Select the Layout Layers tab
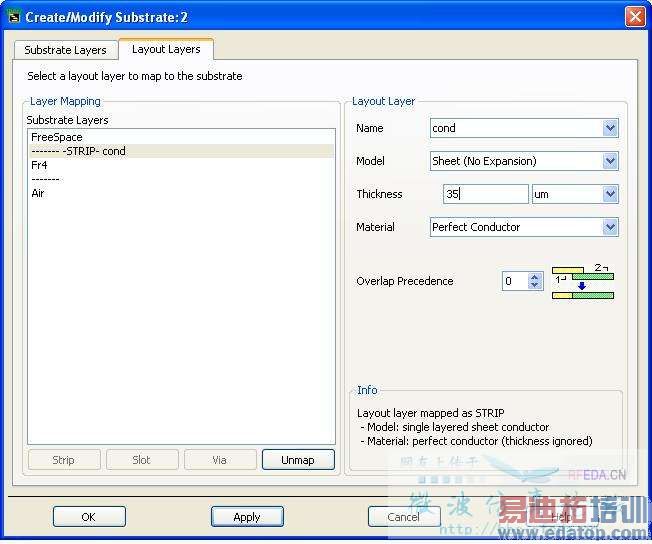 pyautogui.click(x=166, y=49)
